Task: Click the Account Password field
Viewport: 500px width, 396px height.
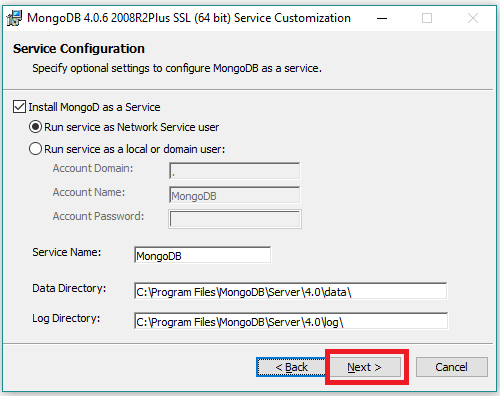Action: 235,219
